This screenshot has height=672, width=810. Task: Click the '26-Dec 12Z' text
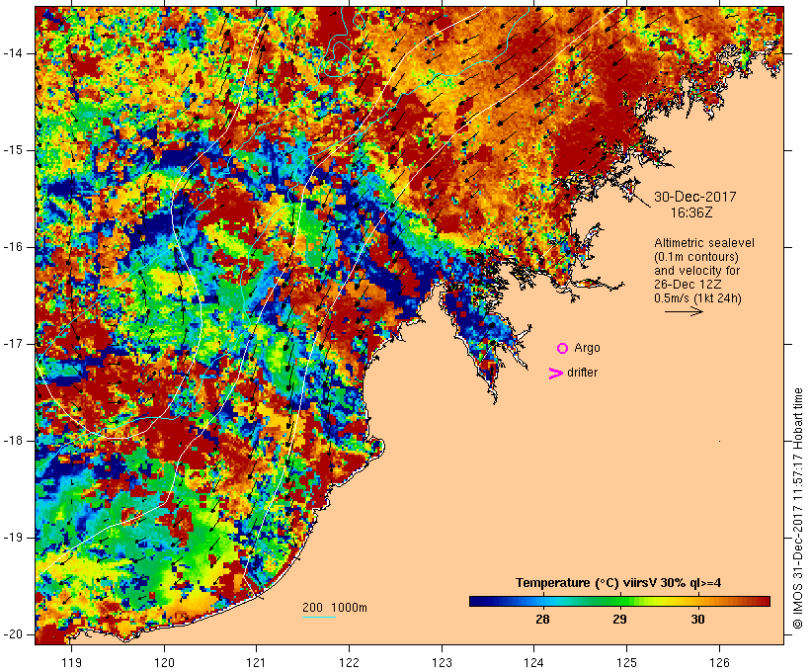(688, 285)
